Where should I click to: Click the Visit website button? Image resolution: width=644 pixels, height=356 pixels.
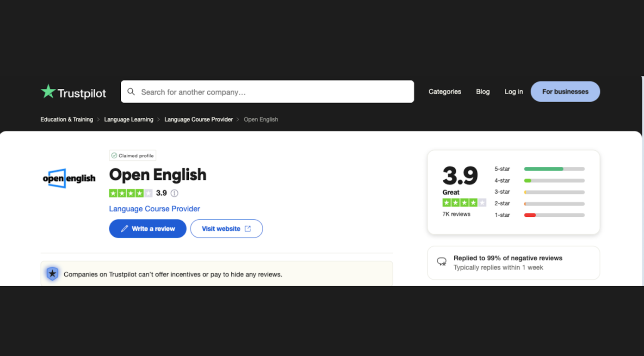point(226,228)
